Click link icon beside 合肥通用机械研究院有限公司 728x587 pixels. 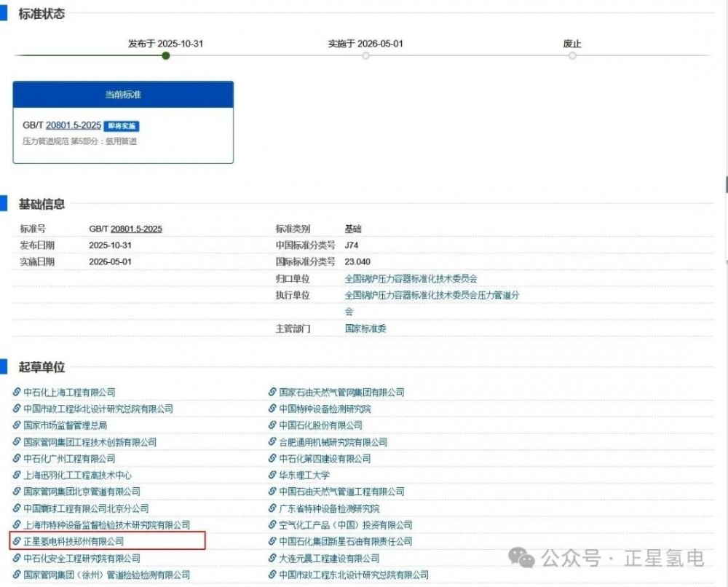click(272, 442)
